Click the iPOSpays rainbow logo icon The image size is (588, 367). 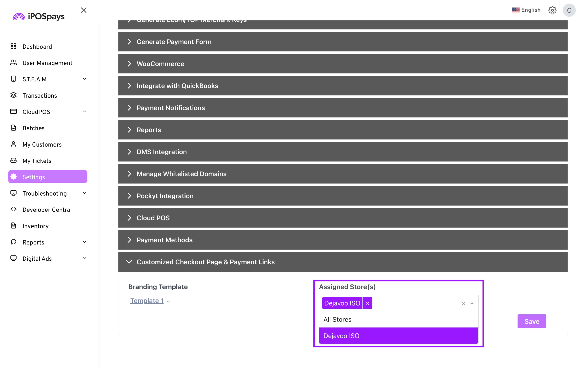[x=19, y=17]
